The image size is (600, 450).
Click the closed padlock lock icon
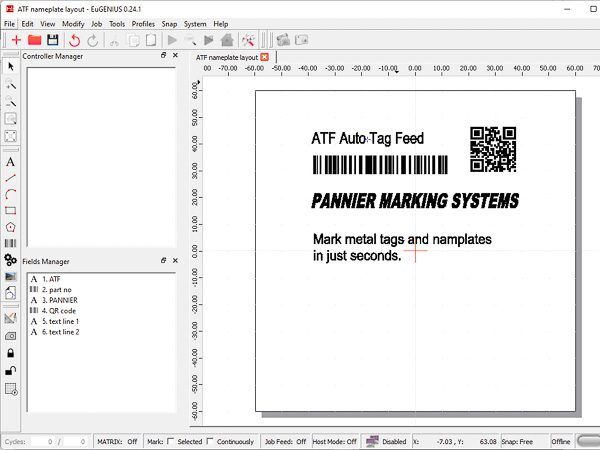tap(11, 353)
